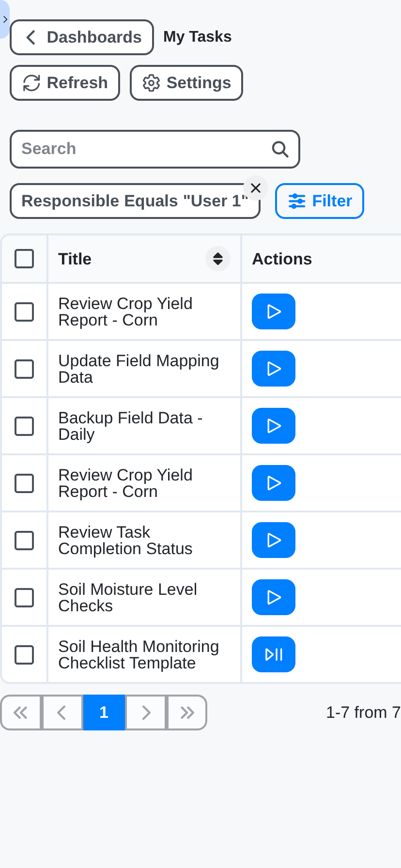This screenshot has width=401, height=868.
Task: Check the "Soil Moisture Level Checks" row checkbox
Action: click(x=24, y=597)
